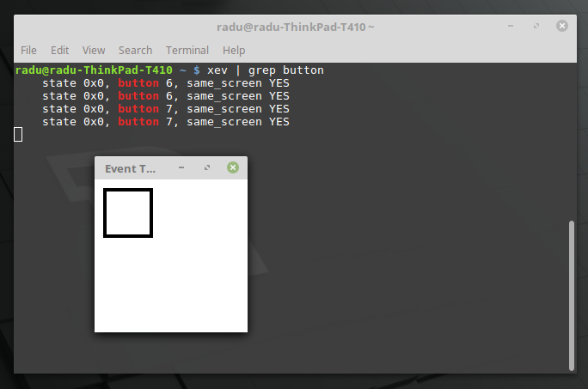588x389 pixels.
Task: Click the terminal cursor block
Action: pyautogui.click(x=18, y=135)
